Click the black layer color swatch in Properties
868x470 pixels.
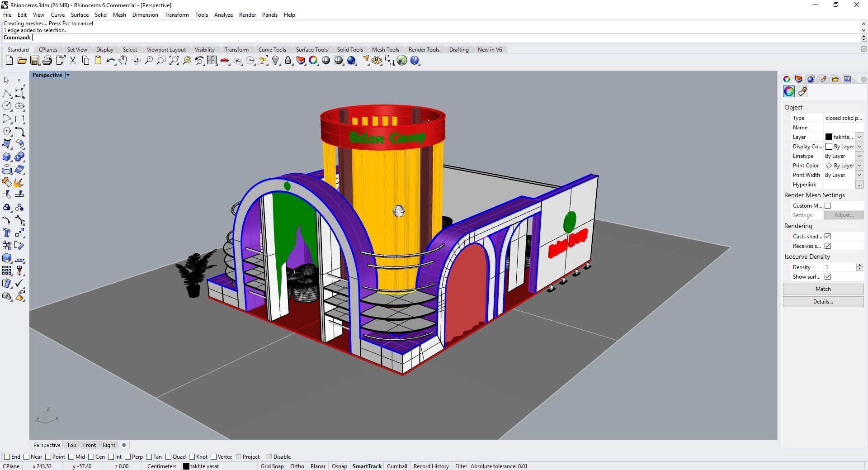[829, 137]
